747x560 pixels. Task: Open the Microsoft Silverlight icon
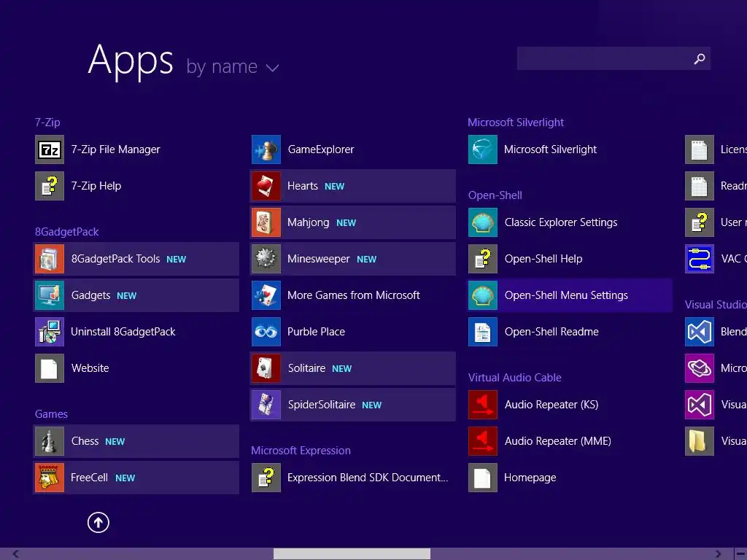pyautogui.click(x=483, y=149)
